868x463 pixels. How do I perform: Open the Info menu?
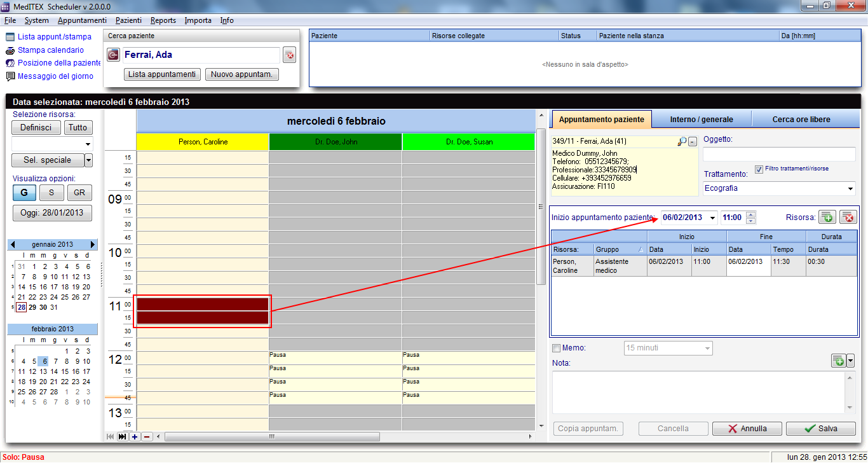[x=227, y=20]
